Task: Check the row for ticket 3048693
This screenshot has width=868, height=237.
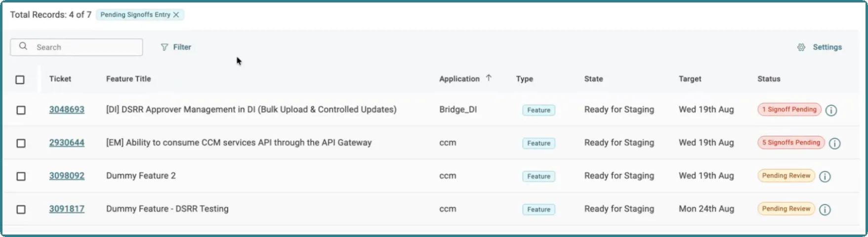Action: pyautogui.click(x=21, y=110)
